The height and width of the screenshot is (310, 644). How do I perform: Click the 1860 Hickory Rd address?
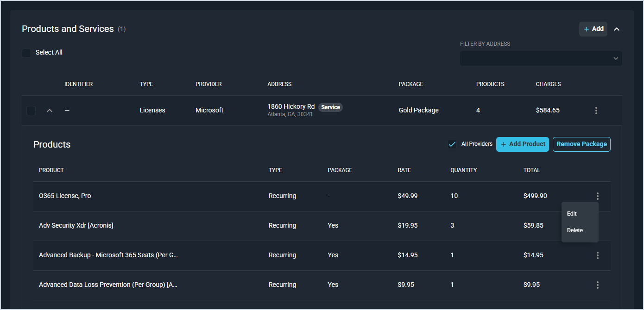pos(291,107)
